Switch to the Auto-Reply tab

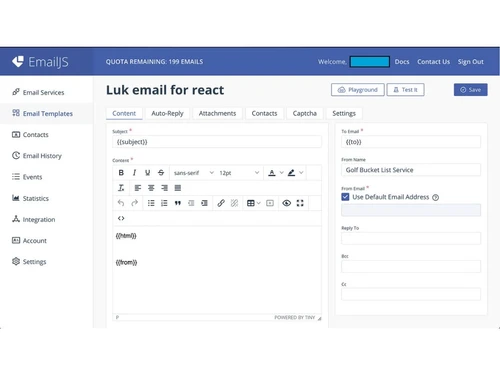tap(167, 113)
